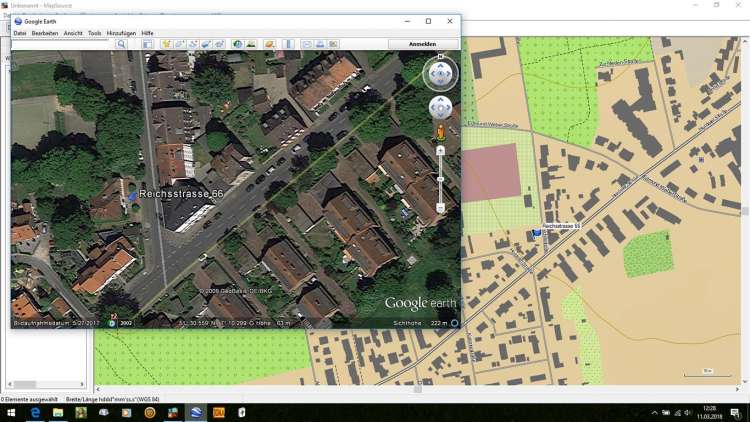Click the Sichthöhe 222 m readout
Viewport: 750px width, 422px height.
point(420,323)
